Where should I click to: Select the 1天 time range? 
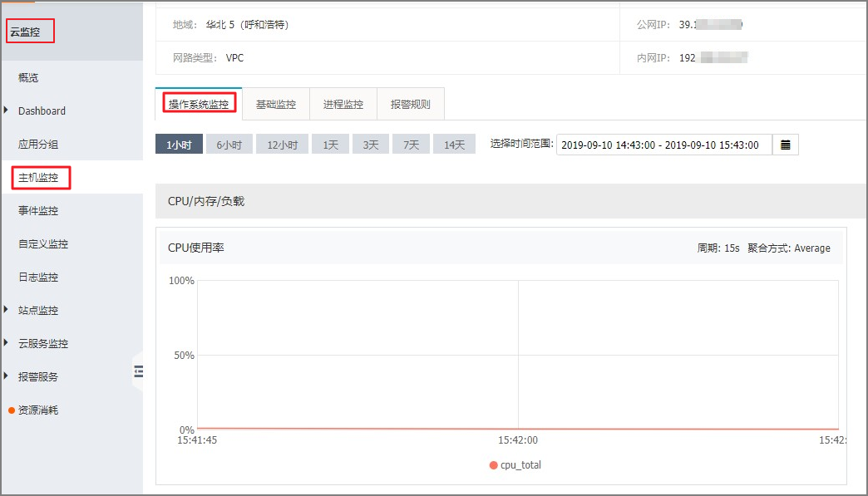(x=330, y=145)
